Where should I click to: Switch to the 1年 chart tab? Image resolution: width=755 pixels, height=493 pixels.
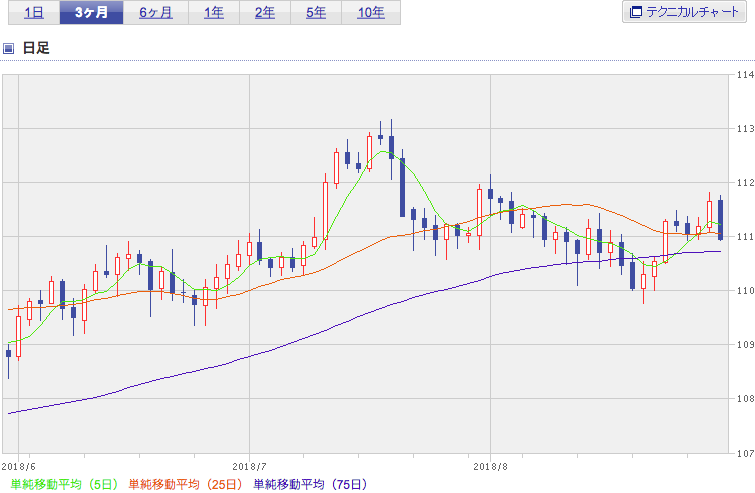(x=214, y=13)
